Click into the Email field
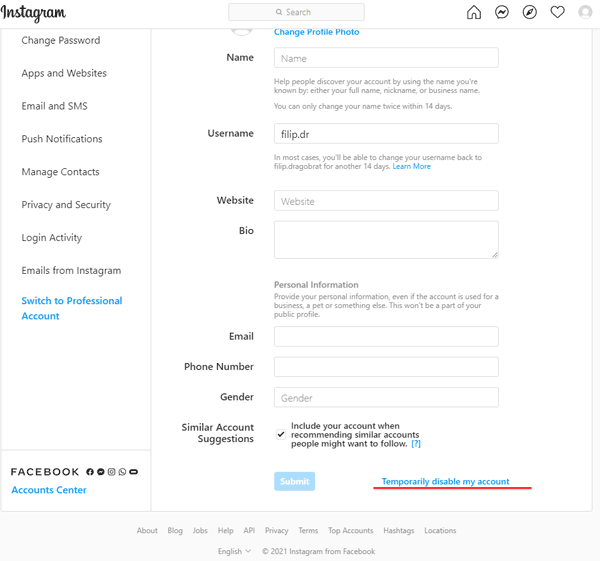This screenshot has height=561, width=600. coord(386,337)
